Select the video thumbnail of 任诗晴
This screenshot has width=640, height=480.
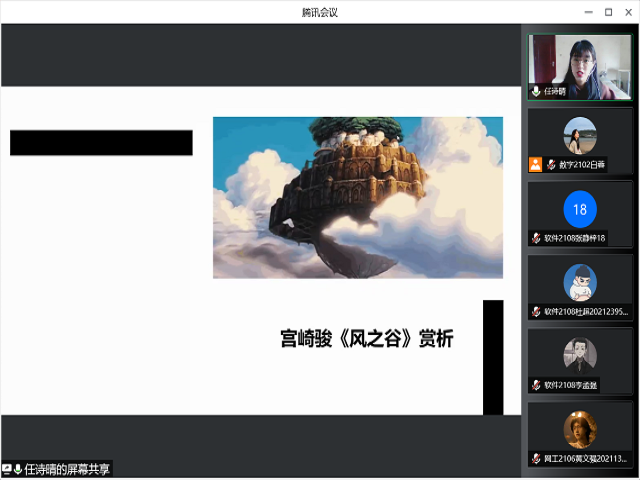(580, 67)
